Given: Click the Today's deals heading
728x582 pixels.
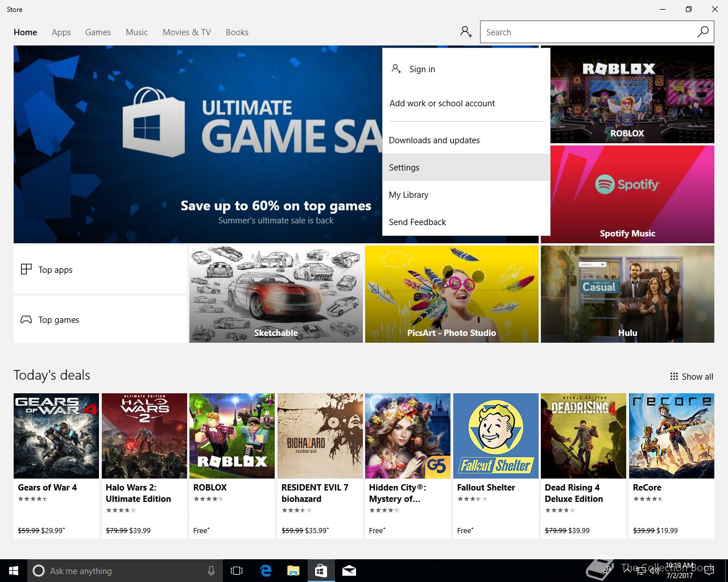Looking at the screenshot, I should (x=52, y=375).
